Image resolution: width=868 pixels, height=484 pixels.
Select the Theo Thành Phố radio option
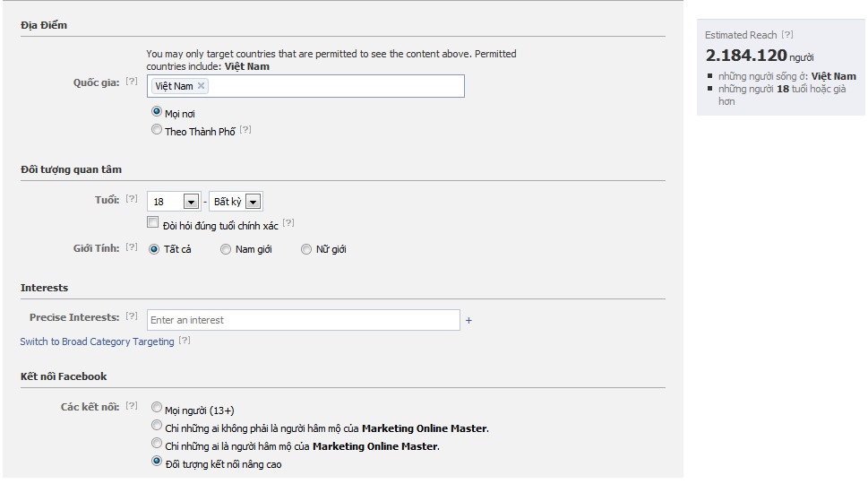click(157, 130)
